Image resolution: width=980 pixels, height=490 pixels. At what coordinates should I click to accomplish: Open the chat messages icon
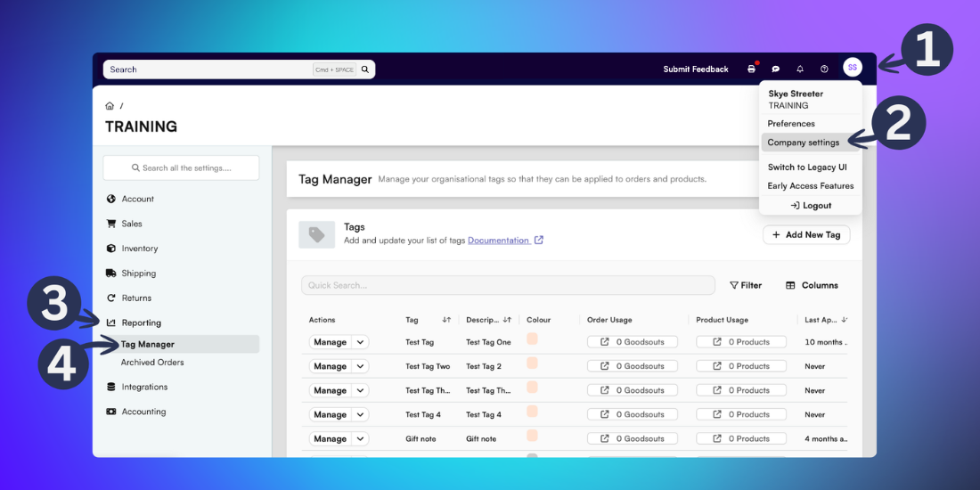click(x=776, y=69)
